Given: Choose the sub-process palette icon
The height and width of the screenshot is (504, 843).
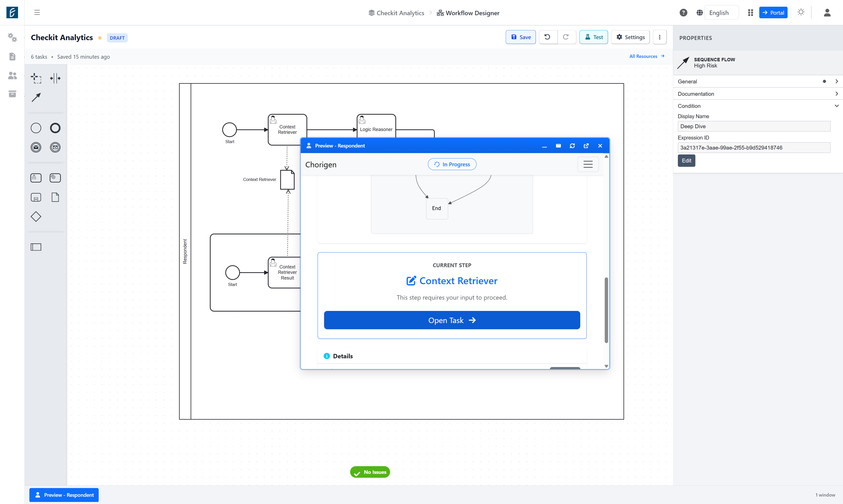Looking at the screenshot, I should (36, 197).
